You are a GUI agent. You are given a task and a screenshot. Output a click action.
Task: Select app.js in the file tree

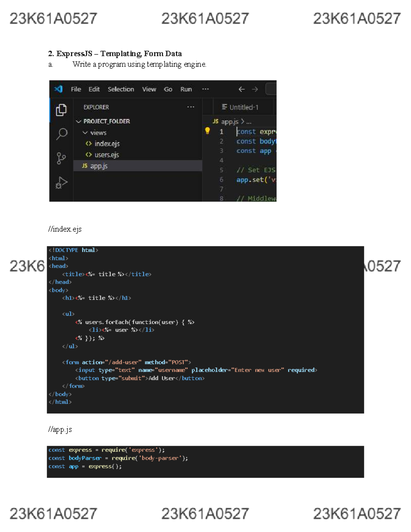138,166
